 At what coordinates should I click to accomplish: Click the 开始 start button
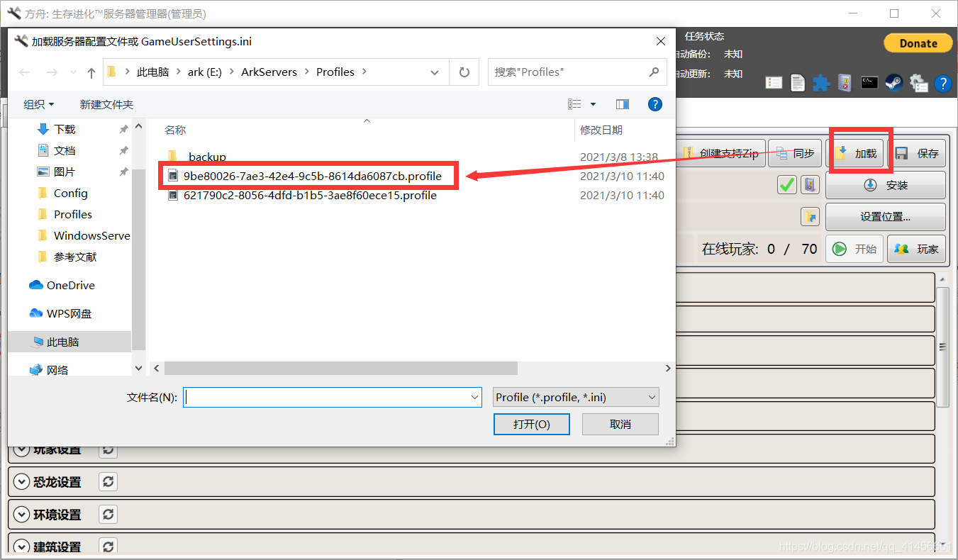point(854,249)
